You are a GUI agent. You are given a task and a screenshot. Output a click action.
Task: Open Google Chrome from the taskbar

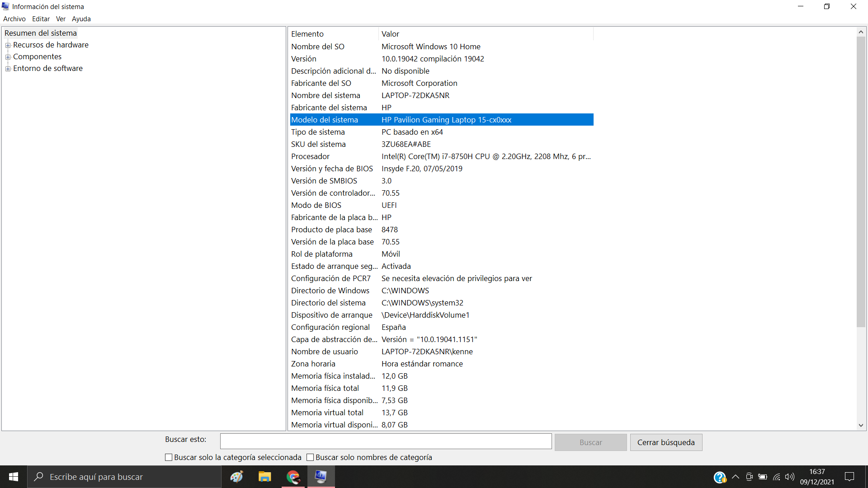tap(293, 477)
